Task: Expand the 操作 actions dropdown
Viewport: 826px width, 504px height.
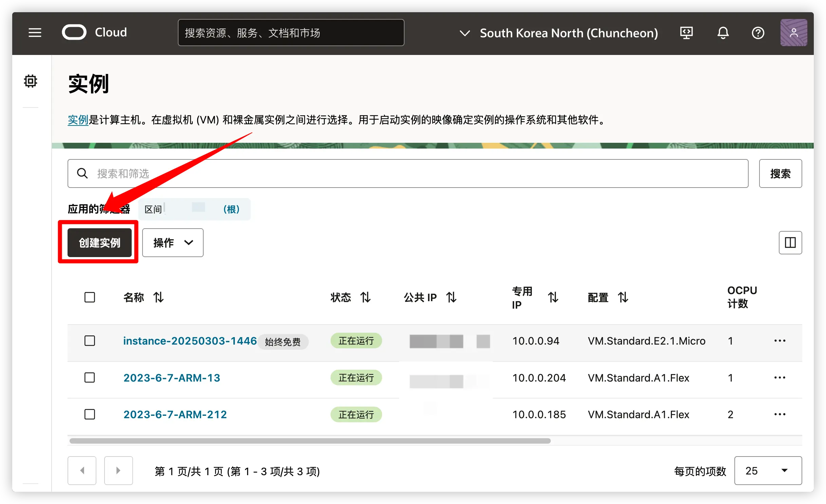Action: tap(173, 243)
